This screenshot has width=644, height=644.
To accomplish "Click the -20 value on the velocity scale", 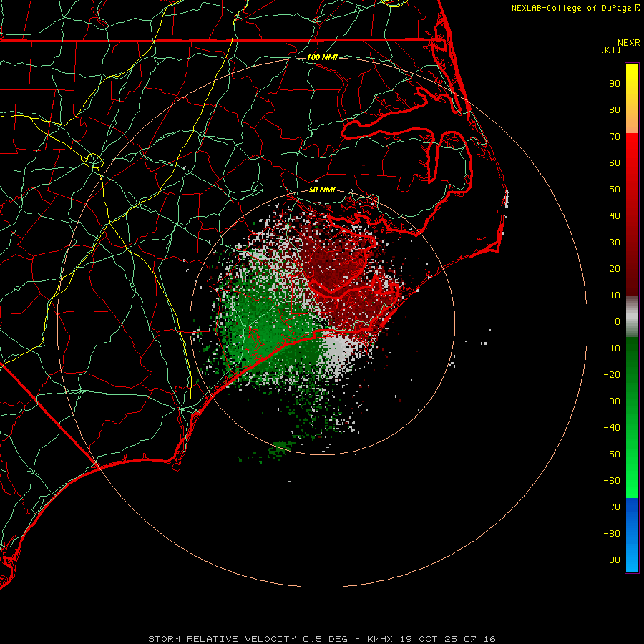I will tap(612, 375).
